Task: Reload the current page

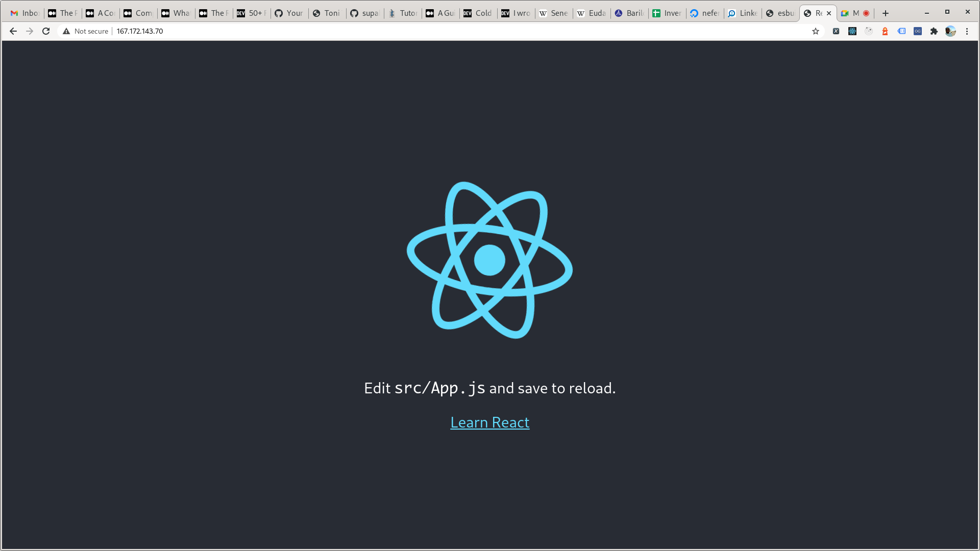Action: (x=46, y=31)
